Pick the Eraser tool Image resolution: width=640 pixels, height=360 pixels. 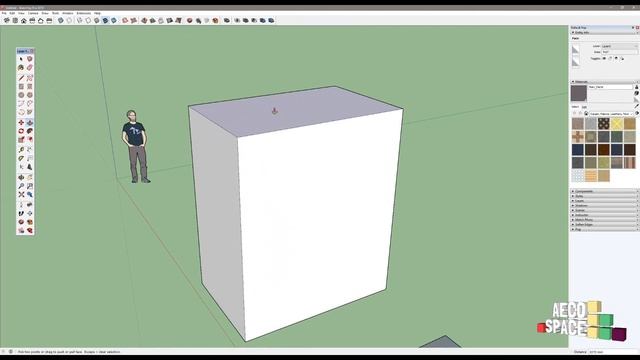click(x=30, y=67)
